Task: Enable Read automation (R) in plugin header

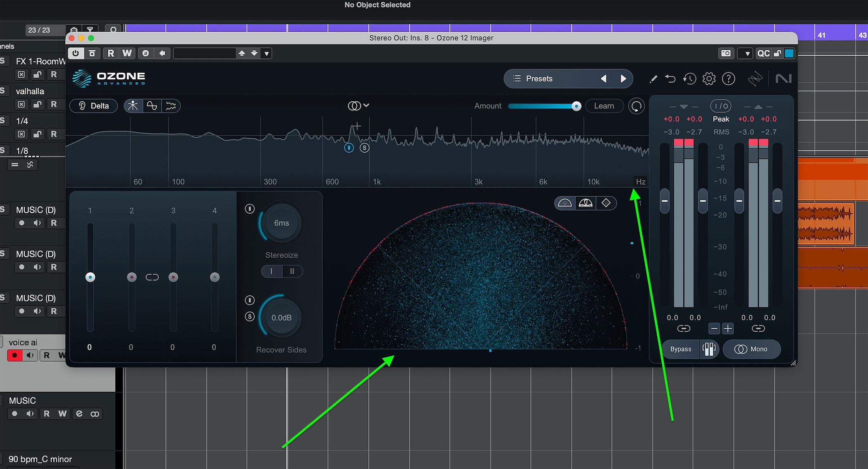Action: tap(111, 53)
